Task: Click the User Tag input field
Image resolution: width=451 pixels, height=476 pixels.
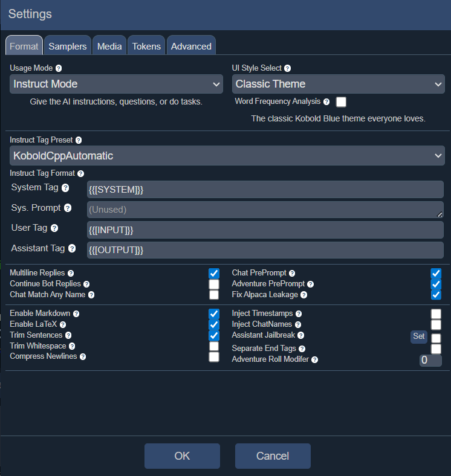Action: pos(265,230)
